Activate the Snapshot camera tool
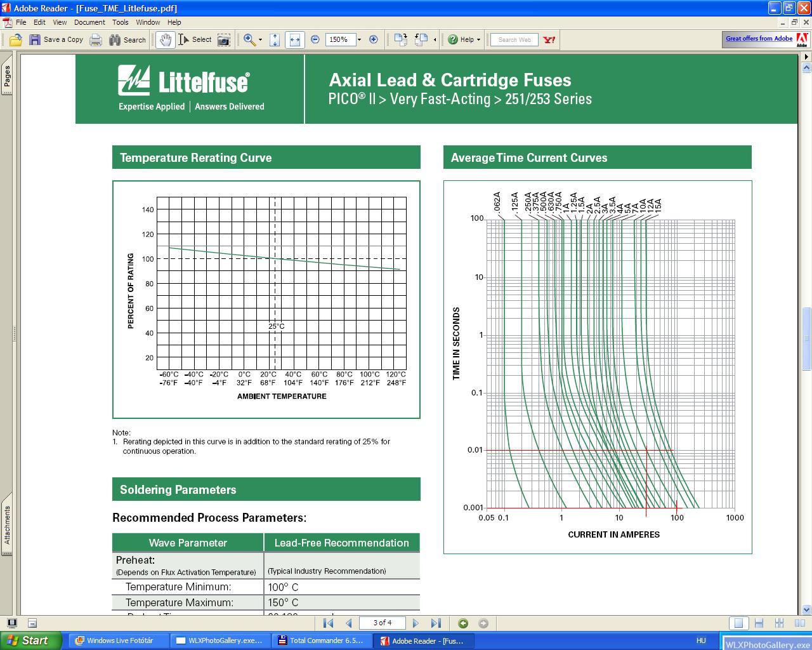This screenshot has width=812, height=650. (x=224, y=40)
